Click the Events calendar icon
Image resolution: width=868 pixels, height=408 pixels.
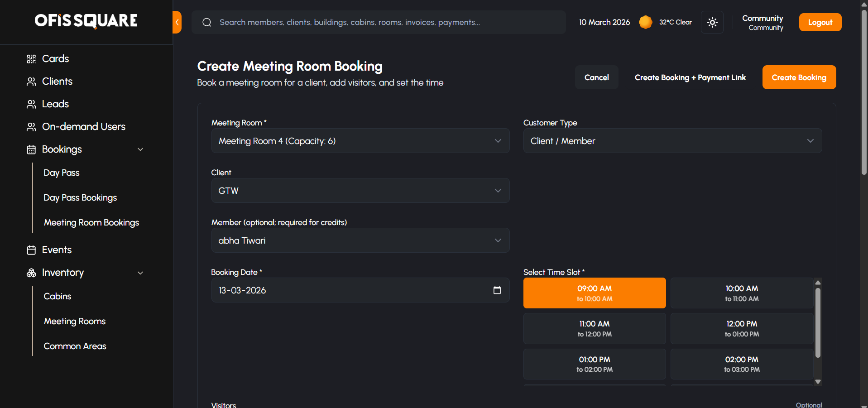[x=31, y=250]
